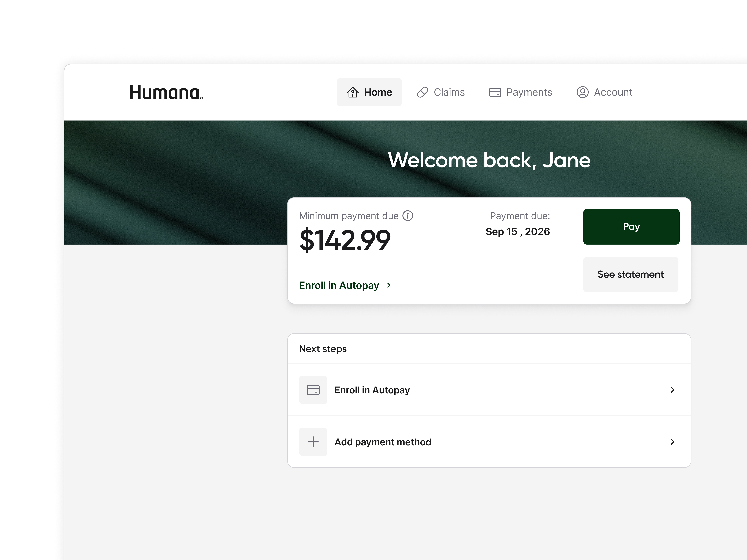This screenshot has width=747, height=560.
Task: Click the plus icon beside Add payment method
Action: tap(313, 442)
